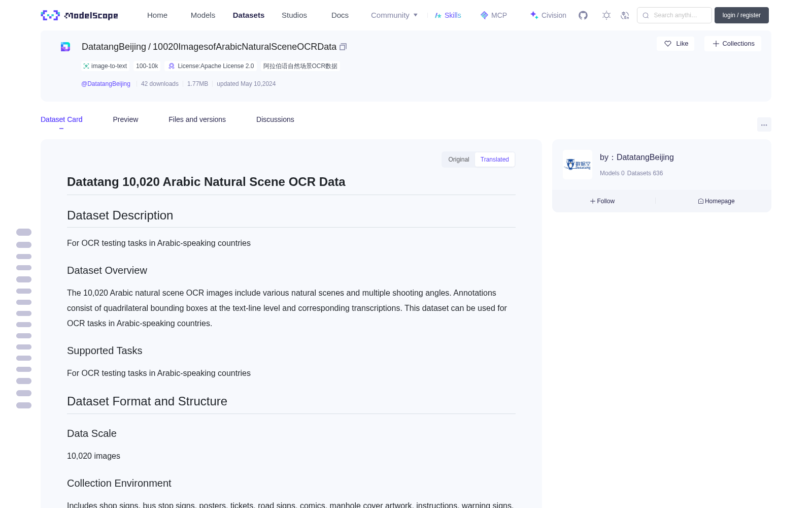Click the 1.77MB size text
This screenshot has height=508, width=812.
(x=198, y=84)
